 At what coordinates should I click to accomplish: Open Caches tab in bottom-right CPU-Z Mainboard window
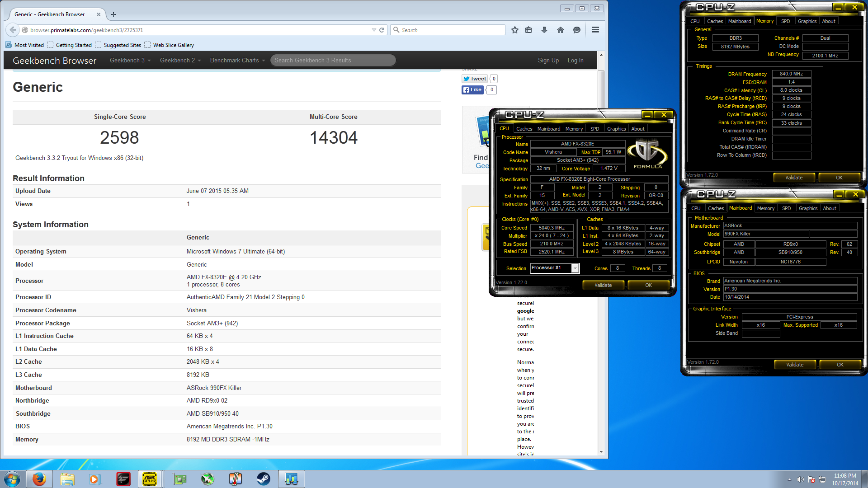coord(716,208)
